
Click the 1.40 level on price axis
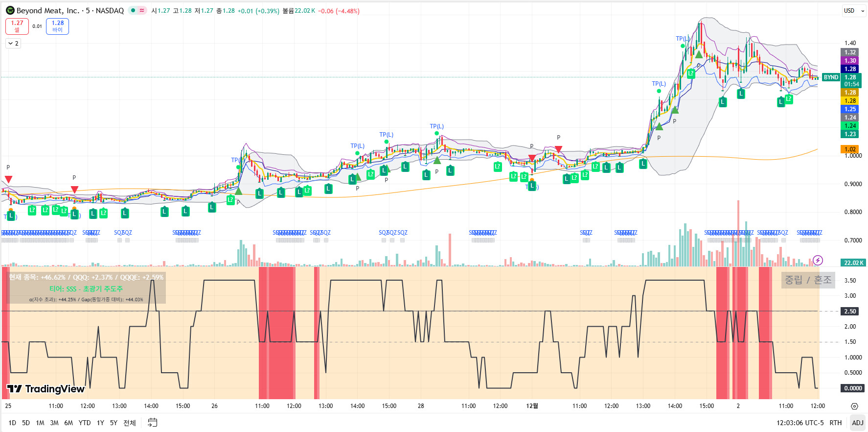click(850, 43)
